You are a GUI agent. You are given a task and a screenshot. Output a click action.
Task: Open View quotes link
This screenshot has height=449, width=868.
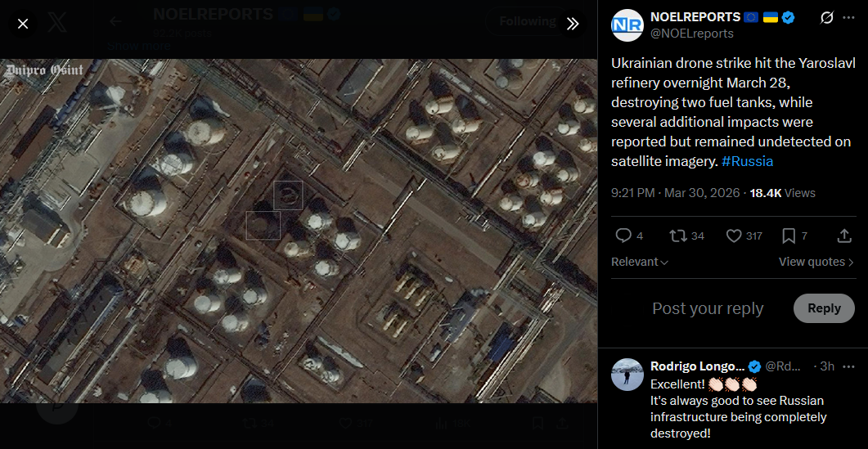[816, 262]
